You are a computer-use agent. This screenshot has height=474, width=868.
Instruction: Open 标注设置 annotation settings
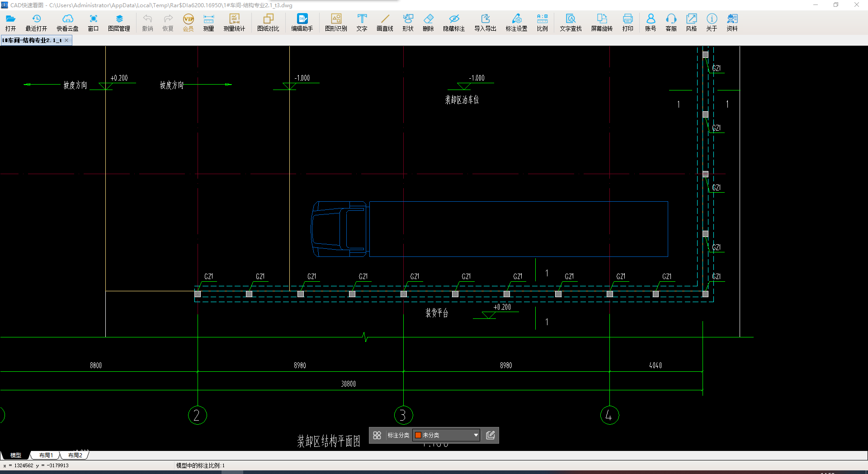pyautogui.click(x=516, y=23)
